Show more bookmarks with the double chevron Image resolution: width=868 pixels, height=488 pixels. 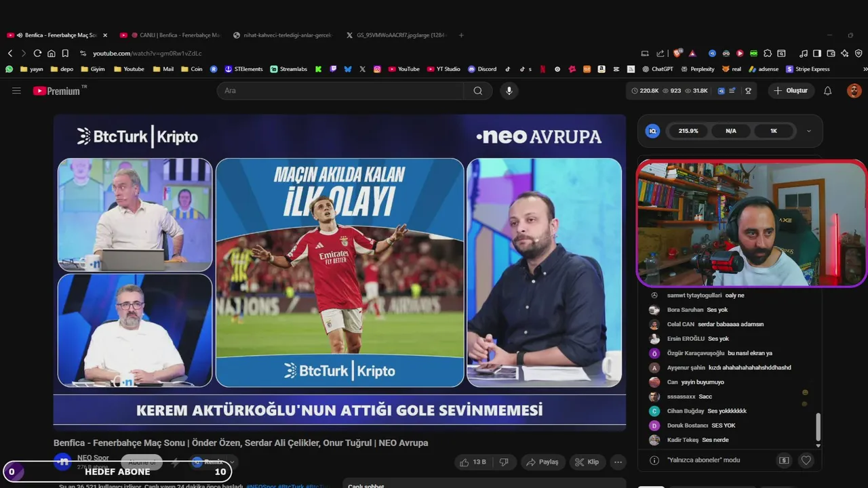pos(865,69)
